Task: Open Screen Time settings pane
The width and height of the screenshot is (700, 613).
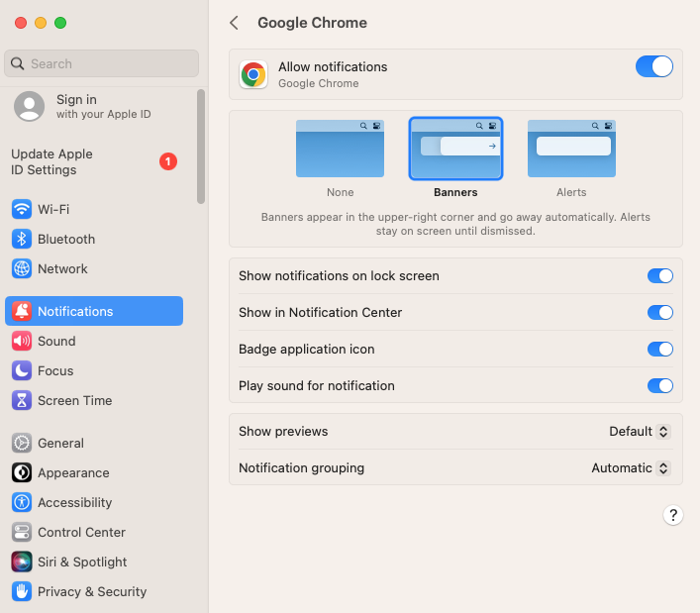Action: pyautogui.click(x=94, y=400)
